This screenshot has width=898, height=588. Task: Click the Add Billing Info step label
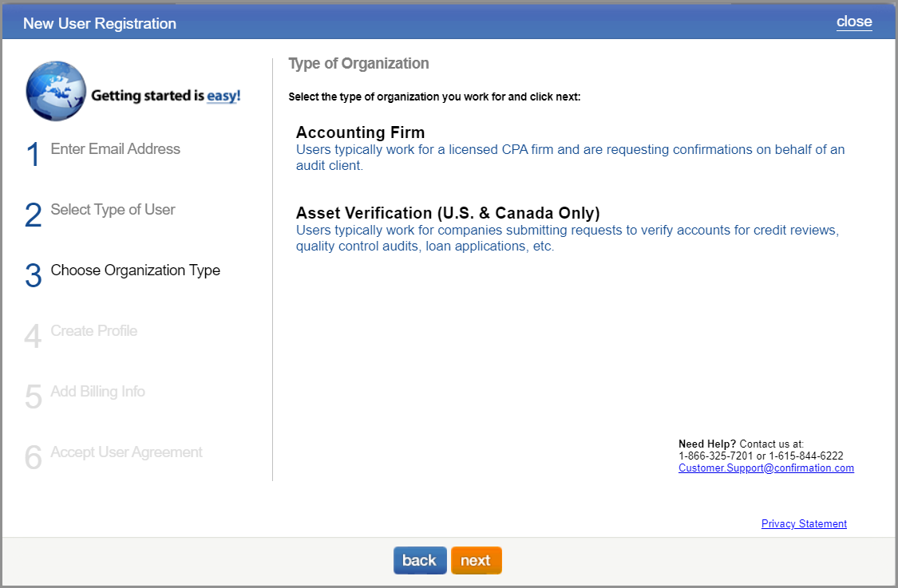(97, 392)
